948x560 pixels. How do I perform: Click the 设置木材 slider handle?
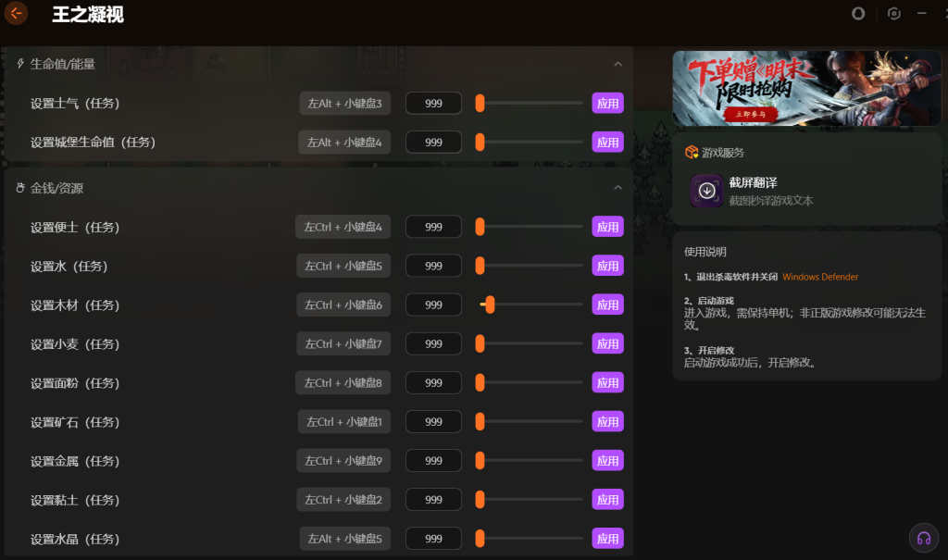point(490,305)
